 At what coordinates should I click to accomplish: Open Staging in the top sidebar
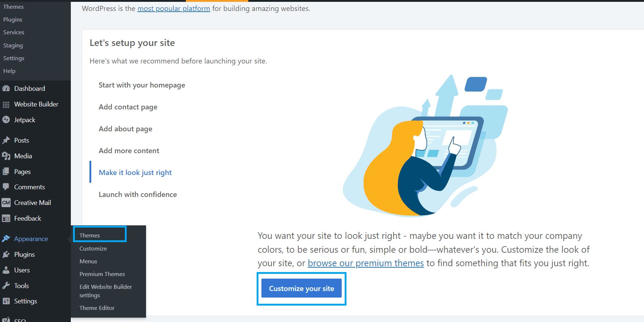click(x=13, y=46)
